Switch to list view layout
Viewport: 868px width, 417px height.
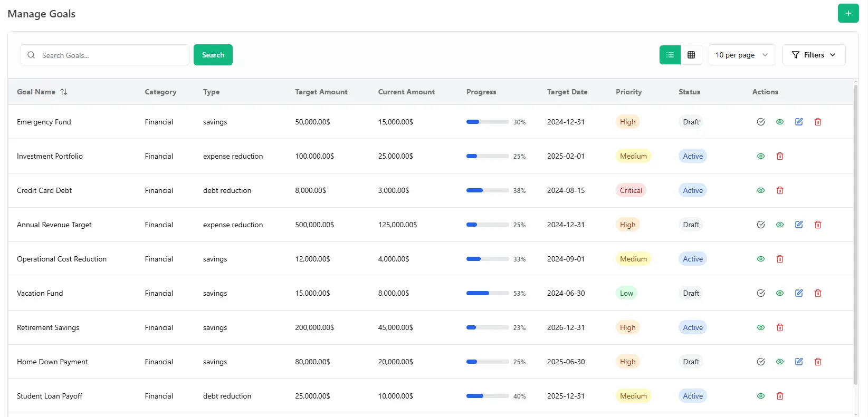[x=670, y=55]
